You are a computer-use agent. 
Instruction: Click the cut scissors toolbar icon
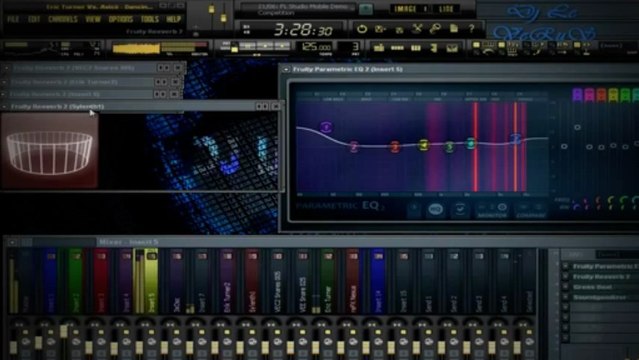coord(417,29)
